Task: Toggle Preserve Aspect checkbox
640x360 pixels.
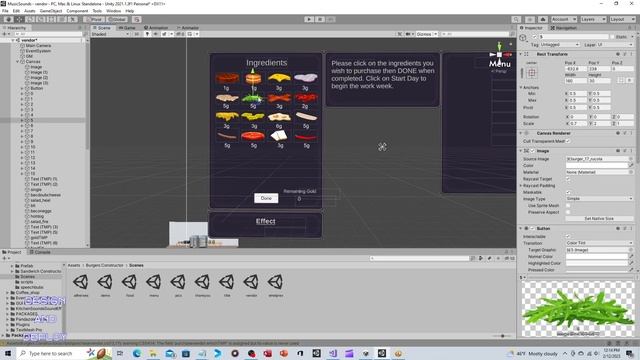Action: pos(568,212)
